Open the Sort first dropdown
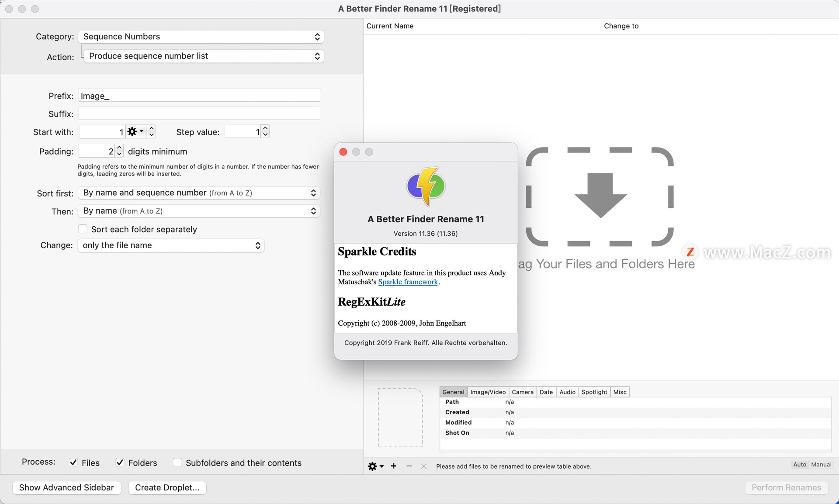Screen dimensions: 839x504 pos(199,193)
